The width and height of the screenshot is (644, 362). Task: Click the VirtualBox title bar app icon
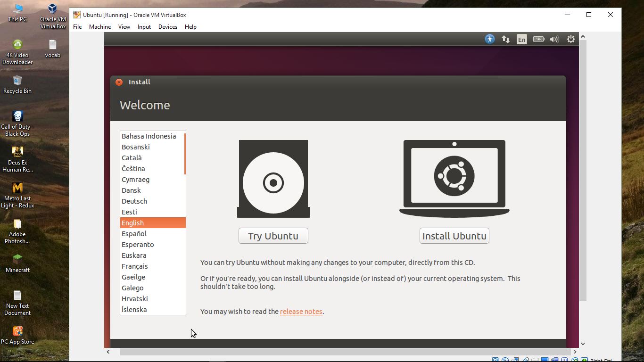77,15
